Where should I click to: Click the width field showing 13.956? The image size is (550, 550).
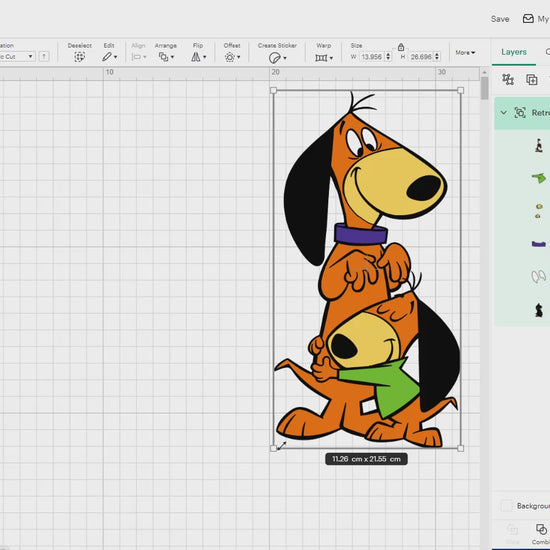(372, 56)
